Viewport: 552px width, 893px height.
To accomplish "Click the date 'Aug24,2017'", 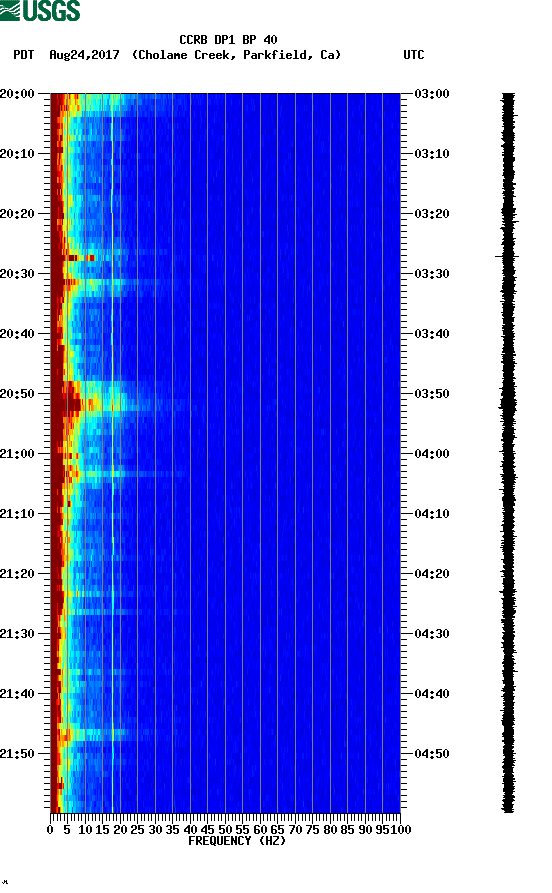I will pos(84,55).
